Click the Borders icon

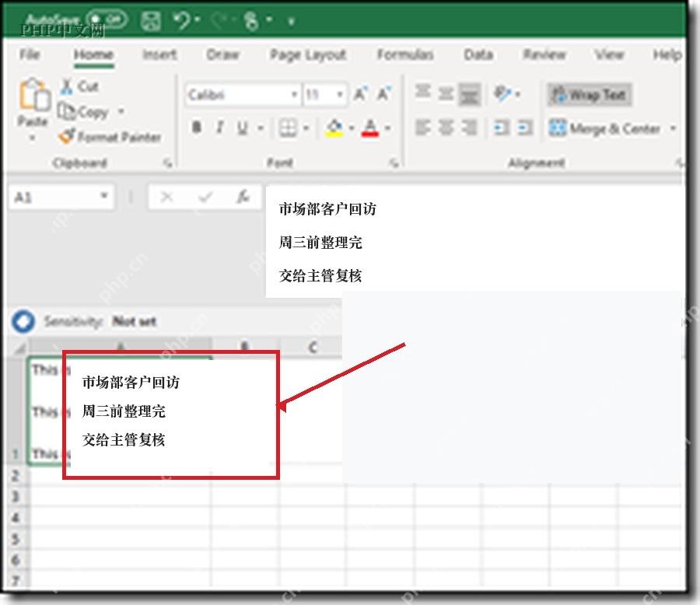[288, 128]
